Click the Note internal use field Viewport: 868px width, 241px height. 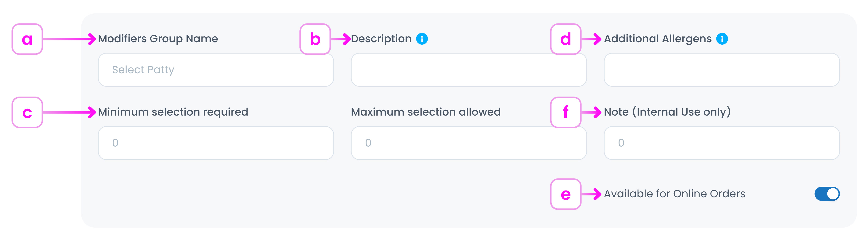(722, 143)
